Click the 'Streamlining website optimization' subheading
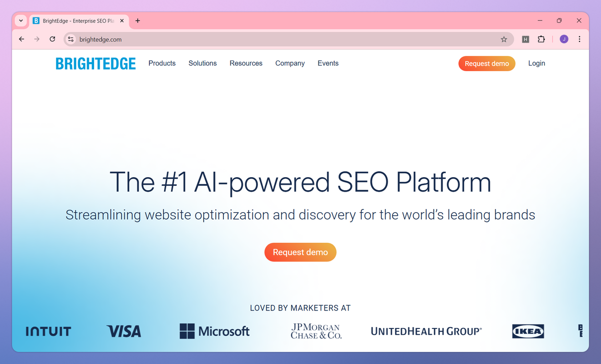This screenshot has width=601, height=364. [x=300, y=215]
